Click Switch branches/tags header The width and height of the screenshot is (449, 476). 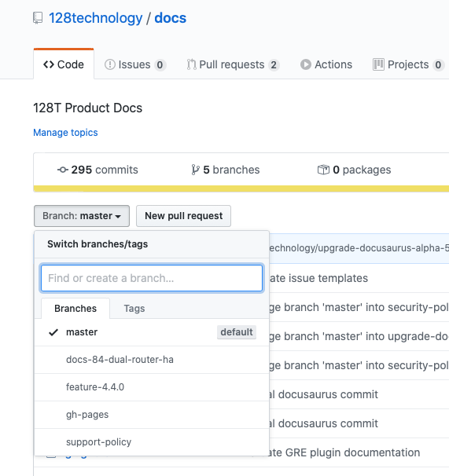pyautogui.click(x=98, y=244)
